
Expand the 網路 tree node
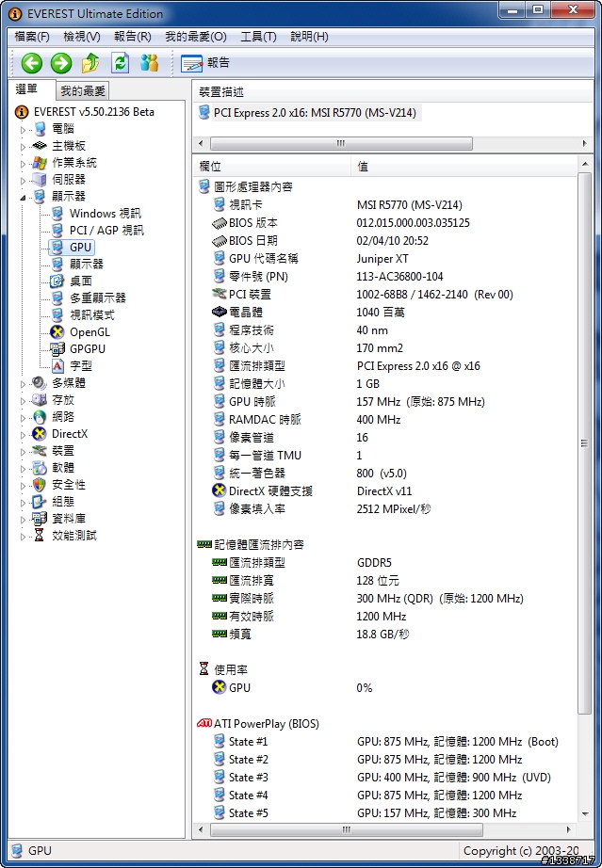click(24, 417)
